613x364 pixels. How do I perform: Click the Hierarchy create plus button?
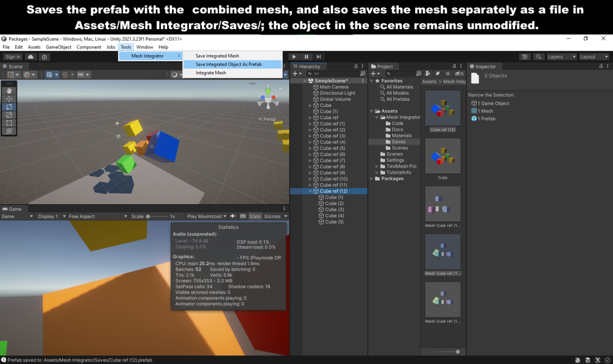297,74
